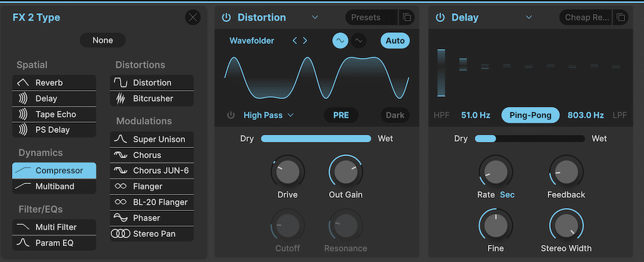Screen dimensions: 644x262
Task: Choose Chorus JUN-6 modulation effect
Action: 152,171
